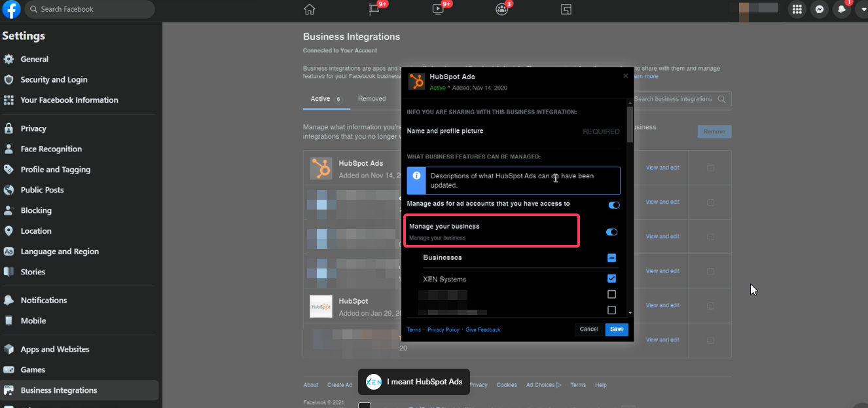Click the HubSpot logo thumbnail in list
This screenshot has width=868, height=408.
pos(321,306)
